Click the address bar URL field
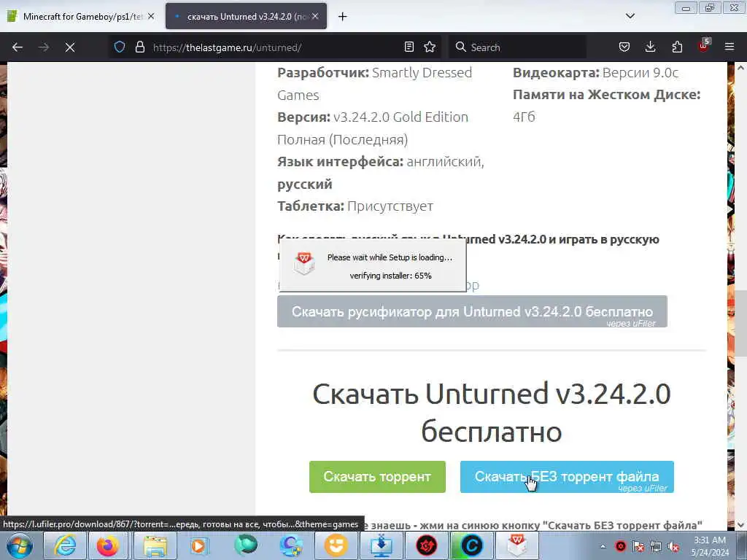This screenshot has height=560, width=747. coord(275,47)
